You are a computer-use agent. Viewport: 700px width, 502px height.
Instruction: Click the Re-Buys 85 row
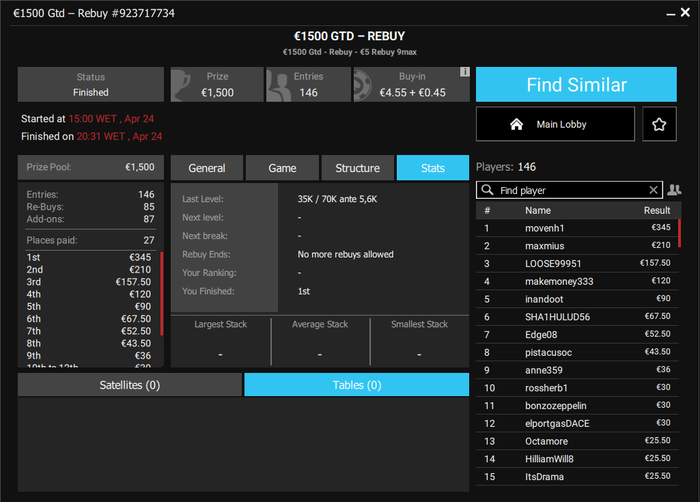coord(90,207)
